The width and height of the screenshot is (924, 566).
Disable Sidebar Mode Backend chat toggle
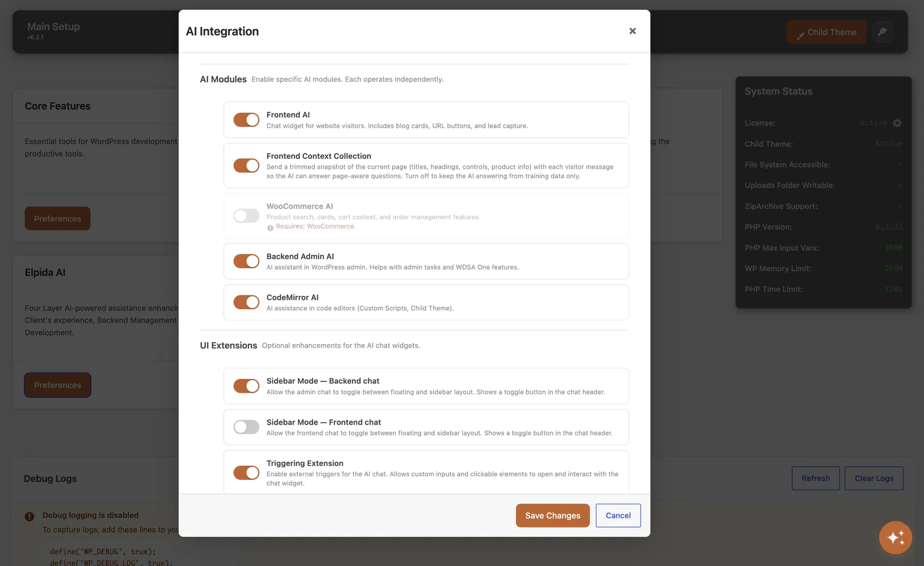tap(246, 386)
